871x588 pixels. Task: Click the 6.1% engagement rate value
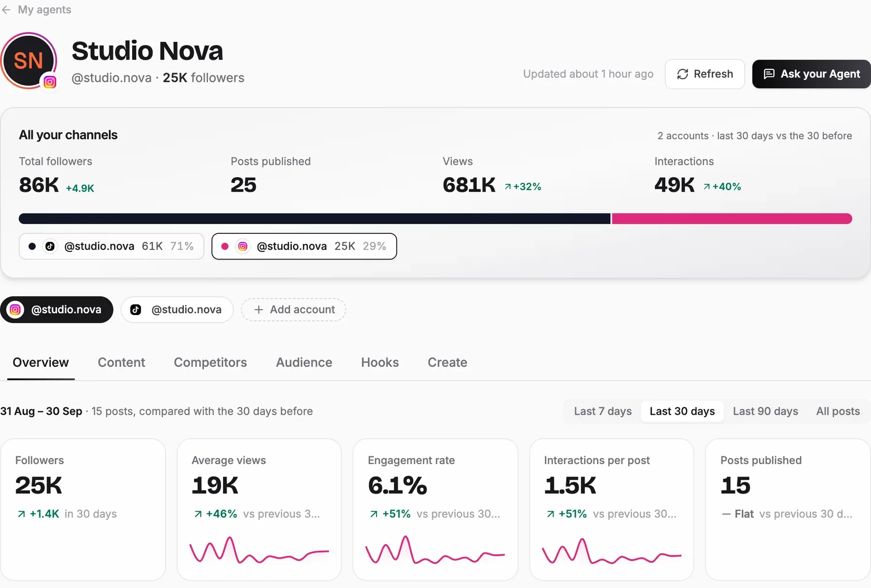pos(397,485)
